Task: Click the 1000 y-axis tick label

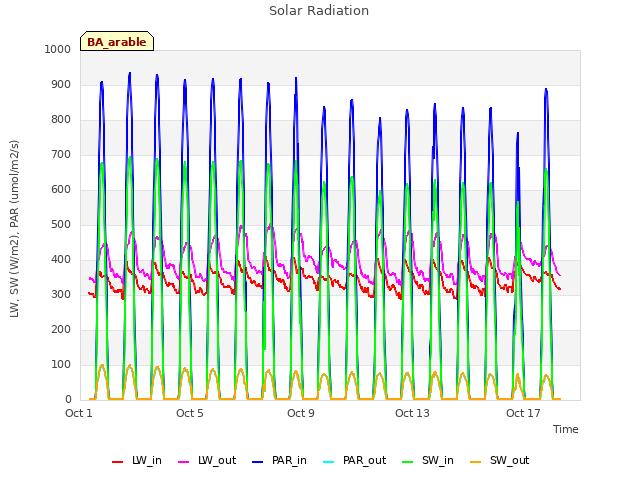Action: 58,49
